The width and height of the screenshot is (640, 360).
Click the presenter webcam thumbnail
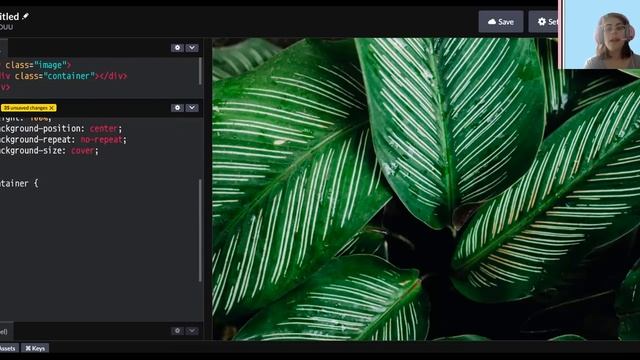599,34
